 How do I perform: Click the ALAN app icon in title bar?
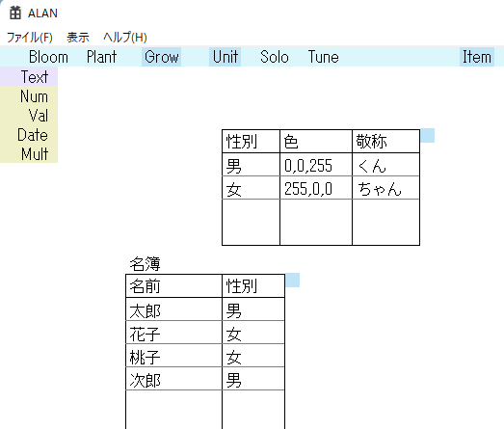(x=15, y=13)
